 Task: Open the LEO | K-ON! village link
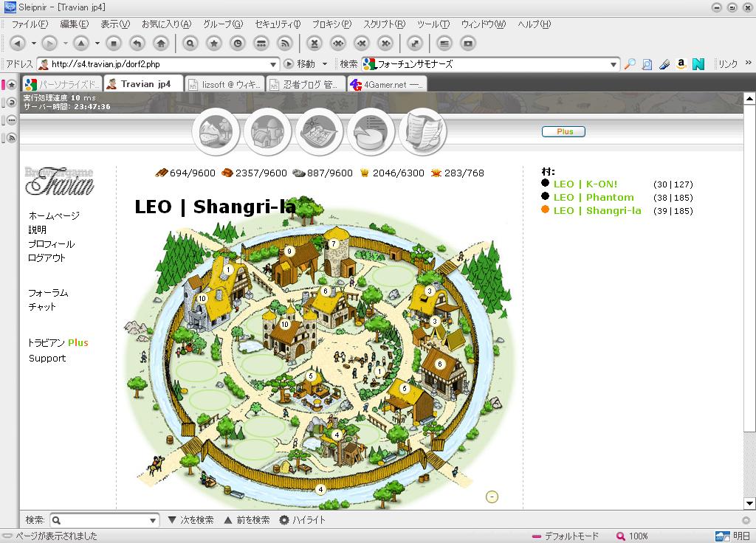(x=585, y=184)
